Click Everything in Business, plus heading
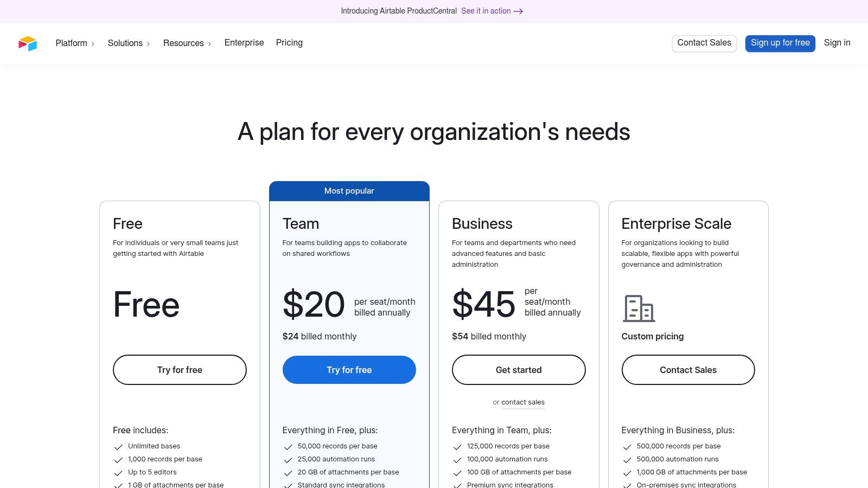This screenshot has width=868, height=488. (x=678, y=430)
